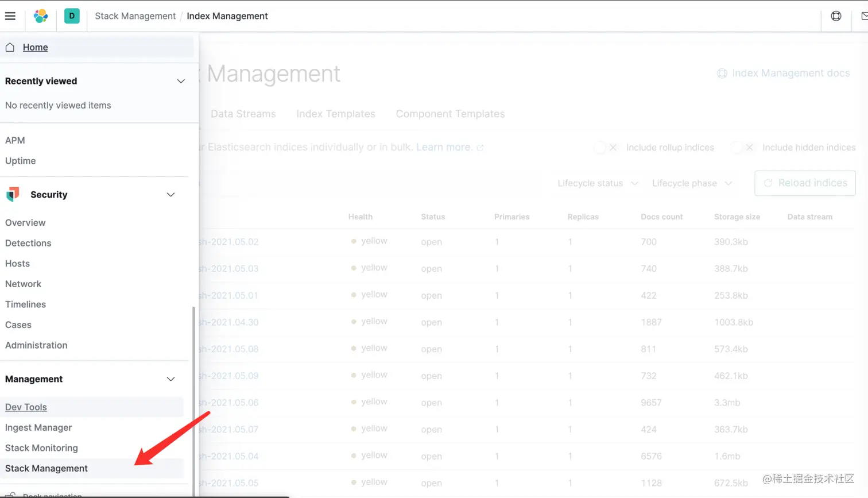Screen dimensions: 868x498
Task: Sort by the Data stream column header
Action: [x=810, y=217]
